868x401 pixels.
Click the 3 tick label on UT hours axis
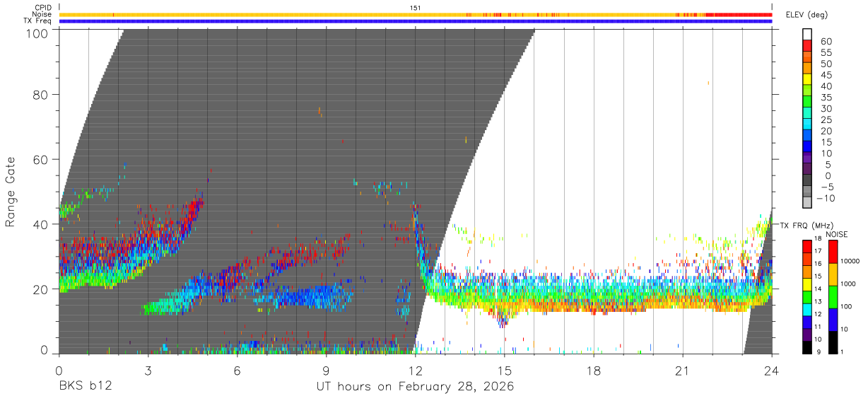pos(148,370)
